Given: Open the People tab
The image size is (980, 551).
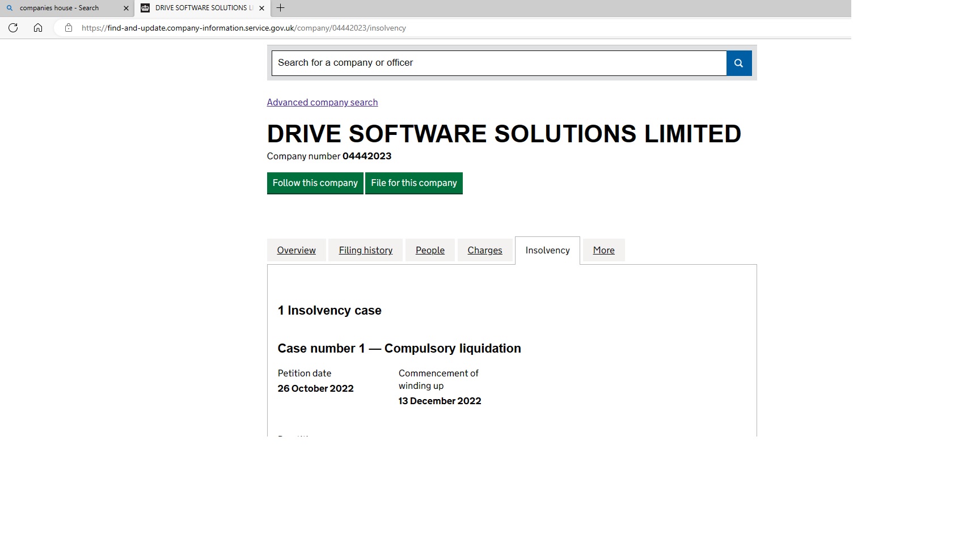Looking at the screenshot, I should point(430,250).
